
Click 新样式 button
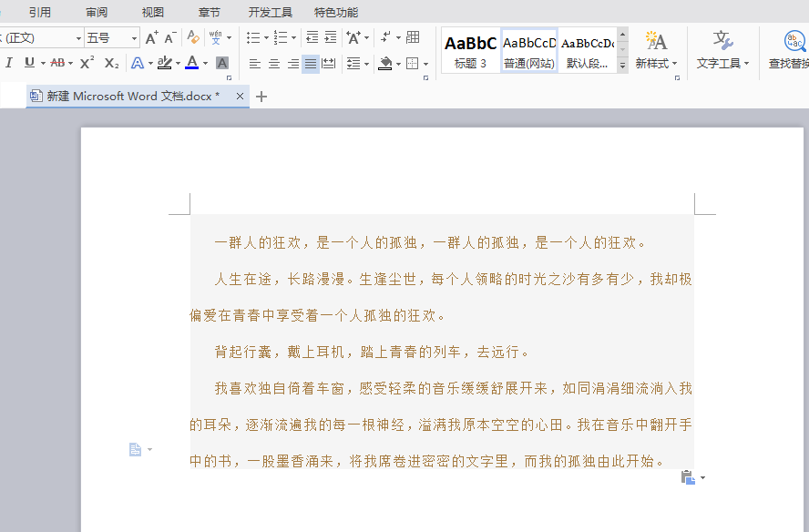point(656,50)
